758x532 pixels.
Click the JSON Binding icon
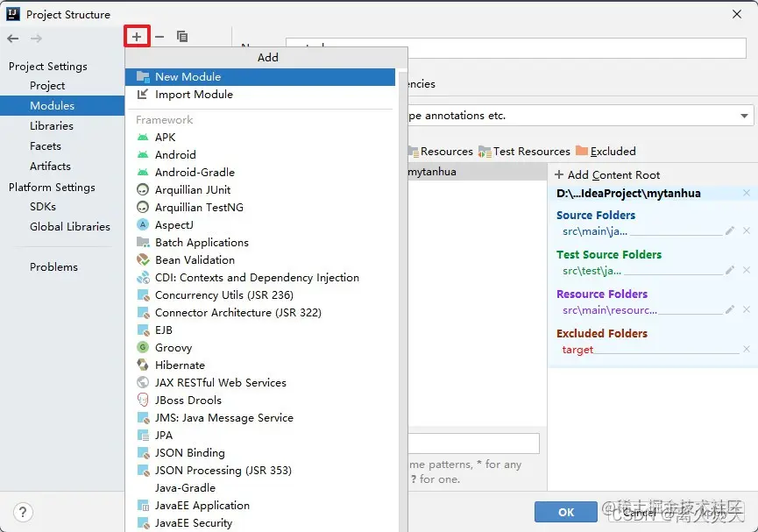click(143, 453)
